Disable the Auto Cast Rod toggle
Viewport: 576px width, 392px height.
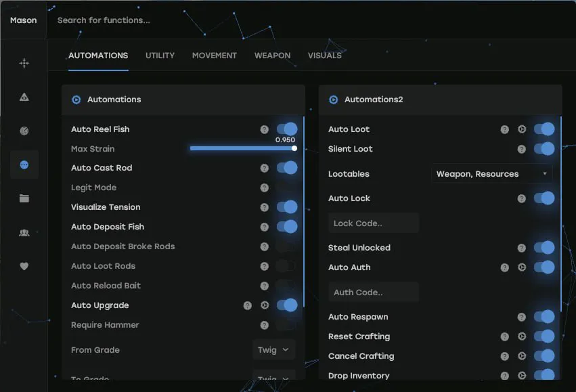pos(287,168)
